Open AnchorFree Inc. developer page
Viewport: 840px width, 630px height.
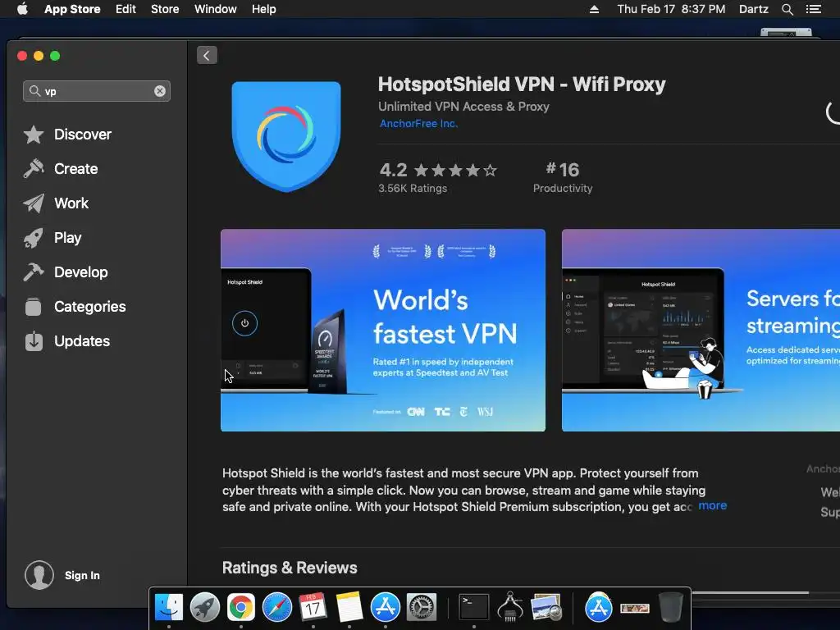pos(418,124)
